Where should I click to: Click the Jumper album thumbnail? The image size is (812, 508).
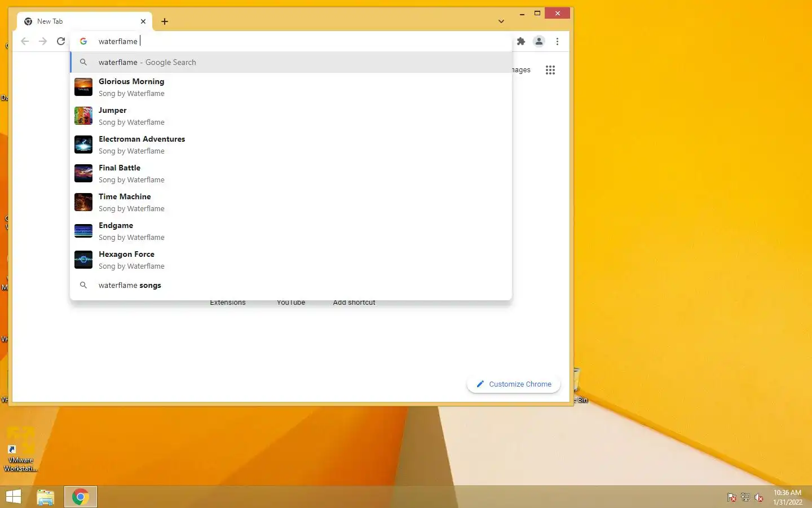[x=83, y=116]
